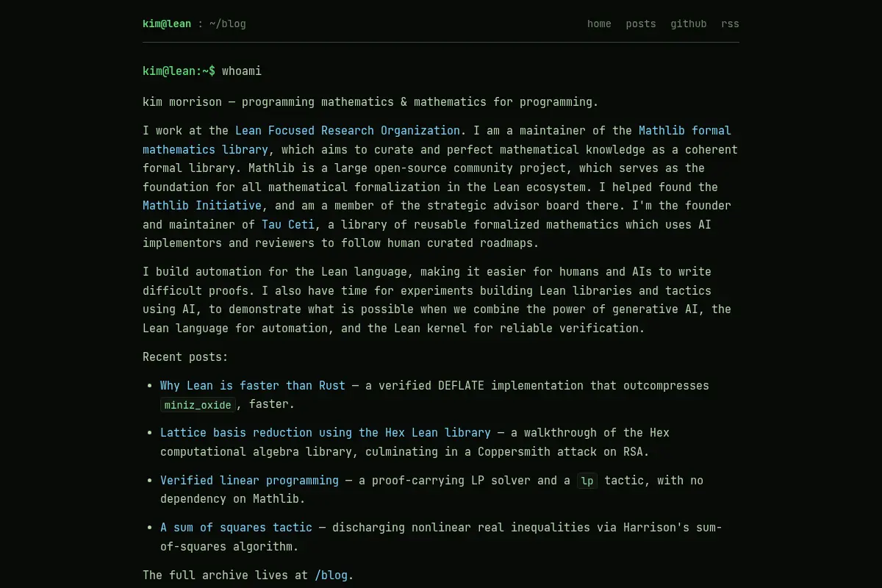Image resolution: width=882 pixels, height=588 pixels.
Task: Click the 'Recent posts:' heading text
Action: (x=185, y=357)
